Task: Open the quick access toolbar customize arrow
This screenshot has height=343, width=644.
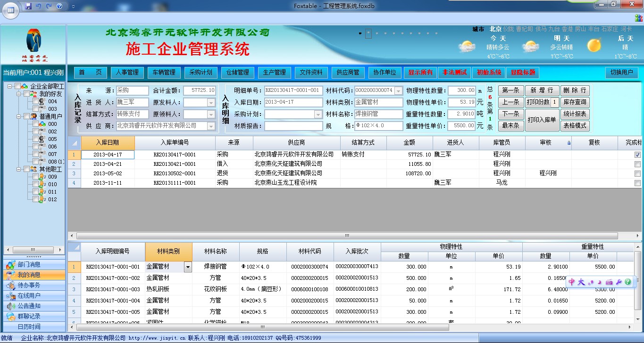Action: click(73, 7)
